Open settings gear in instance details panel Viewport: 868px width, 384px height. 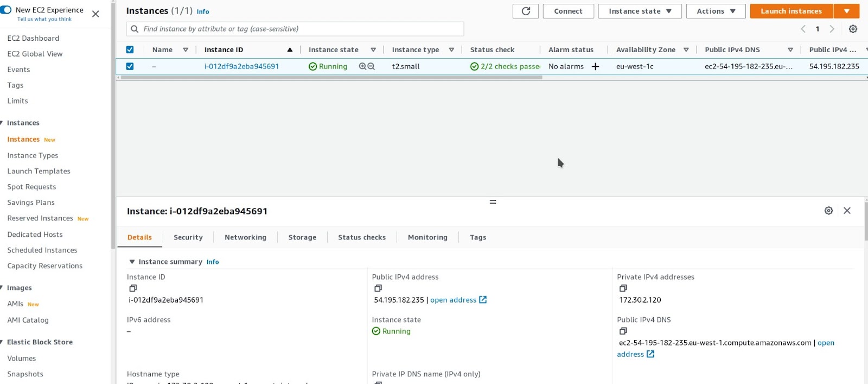pos(828,211)
